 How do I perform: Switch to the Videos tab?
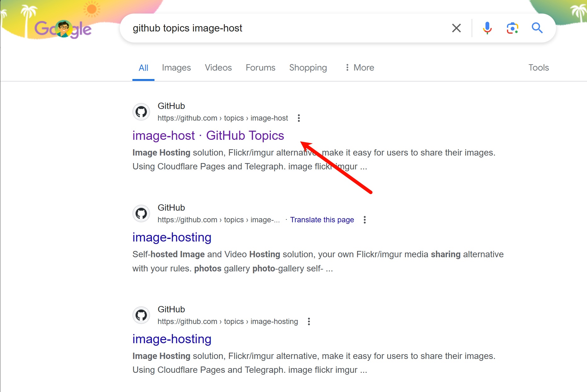click(x=218, y=68)
